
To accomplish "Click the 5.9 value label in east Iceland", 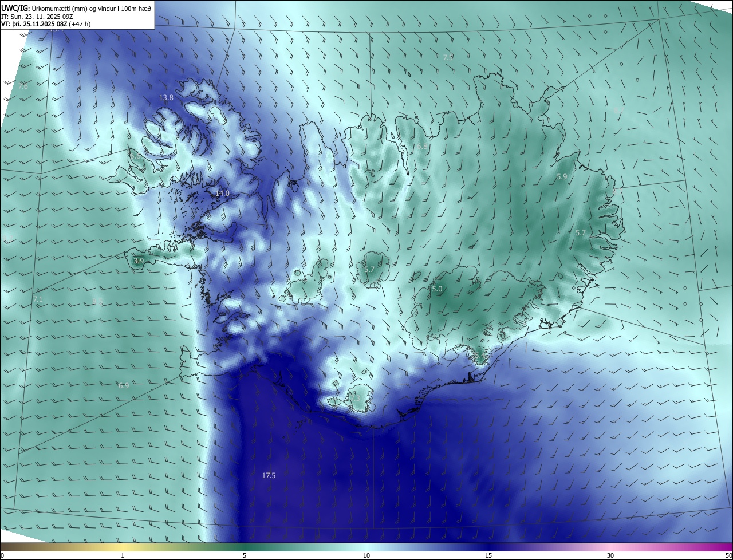I will point(562,177).
